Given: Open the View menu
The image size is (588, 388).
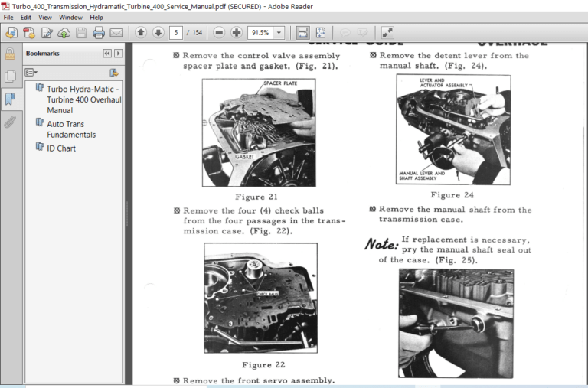Looking at the screenshot, I should (45, 18).
